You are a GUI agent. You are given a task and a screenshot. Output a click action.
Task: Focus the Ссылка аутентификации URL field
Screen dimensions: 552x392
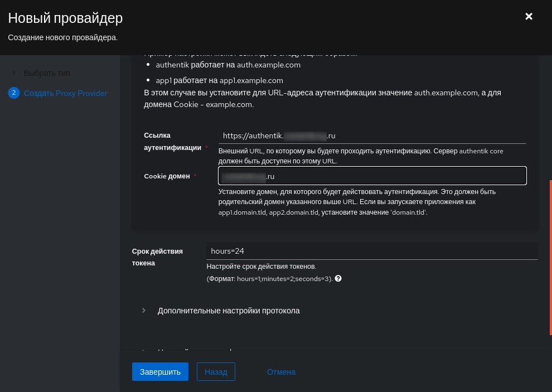(x=372, y=135)
